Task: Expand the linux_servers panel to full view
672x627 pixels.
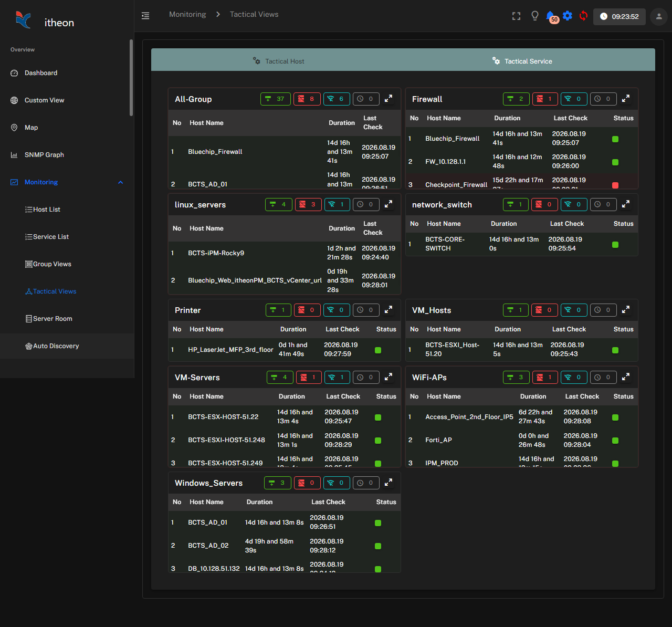Action: [x=388, y=204]
